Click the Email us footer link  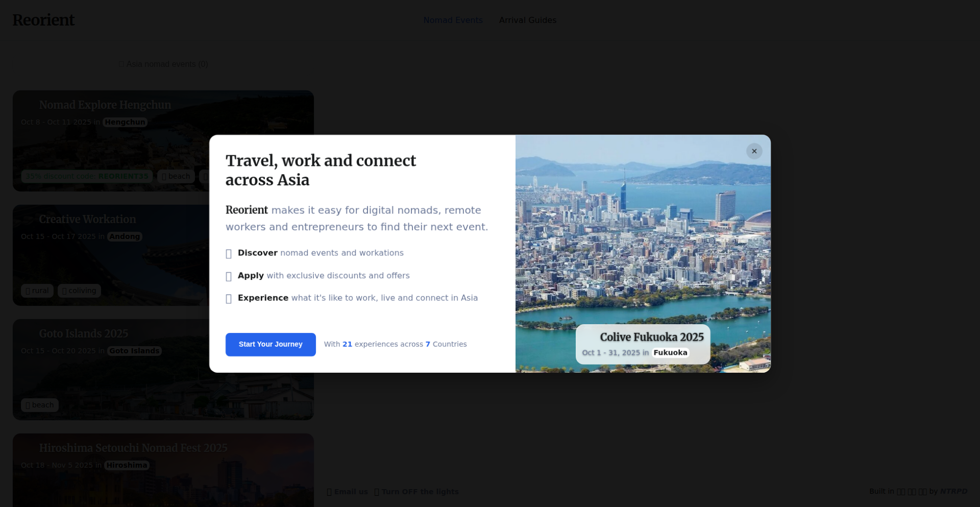(347, 492)
